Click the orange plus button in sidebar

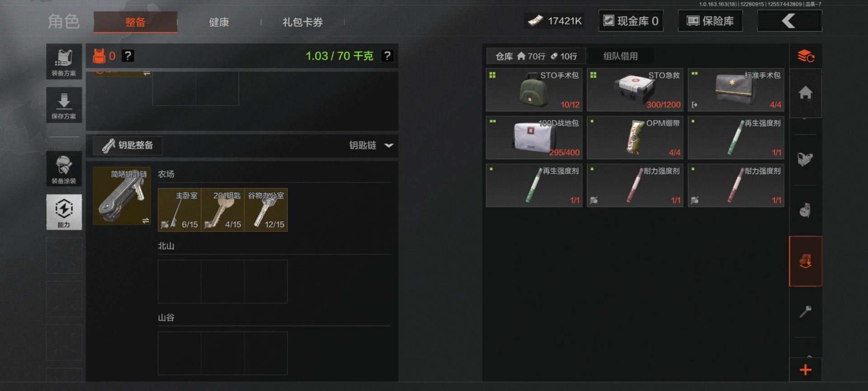tap(805, 370)
